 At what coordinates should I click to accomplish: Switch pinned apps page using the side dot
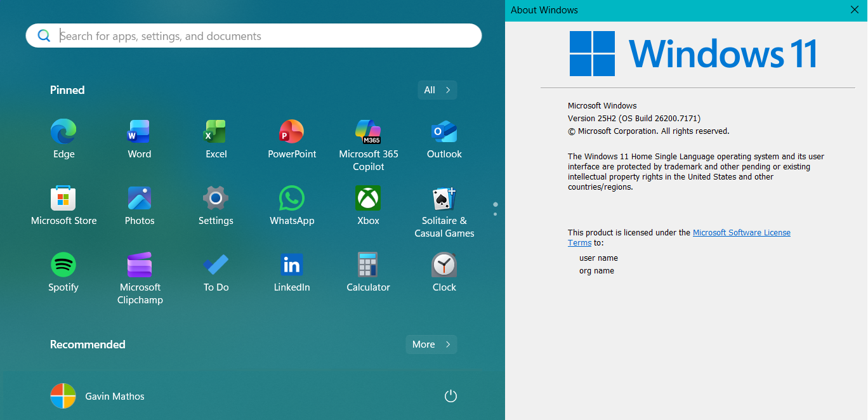495,216
